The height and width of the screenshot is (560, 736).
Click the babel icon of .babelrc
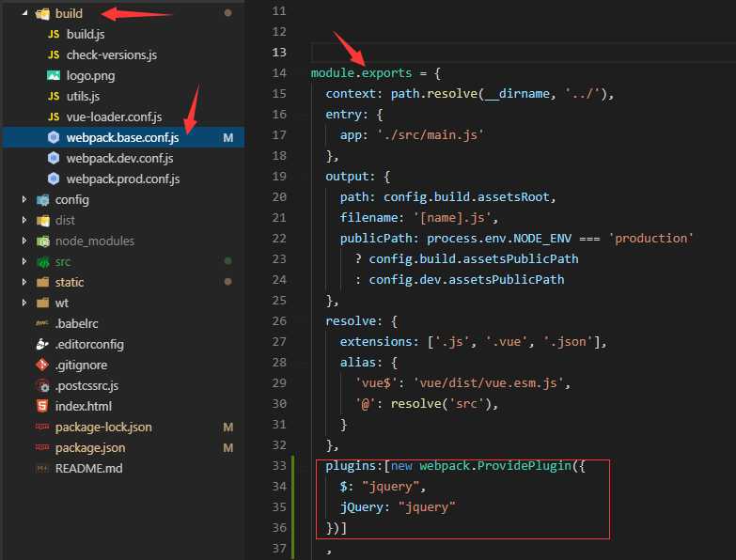(x=42, y=323)
